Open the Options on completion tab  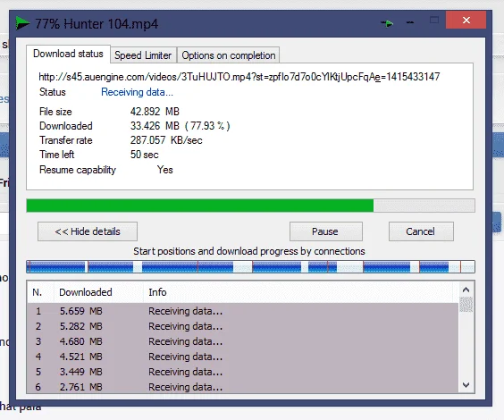229,55
